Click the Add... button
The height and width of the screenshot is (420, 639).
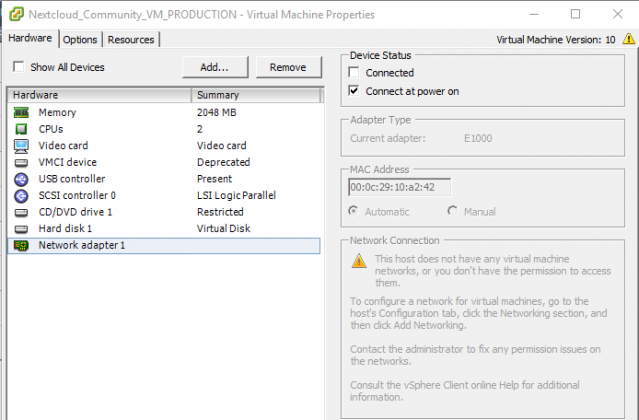point(215,67)
